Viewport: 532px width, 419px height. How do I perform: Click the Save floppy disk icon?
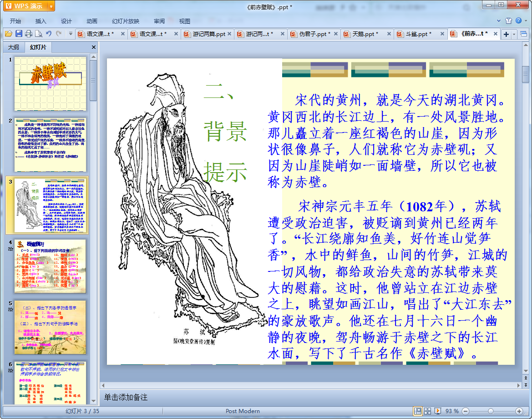(19, 34)
